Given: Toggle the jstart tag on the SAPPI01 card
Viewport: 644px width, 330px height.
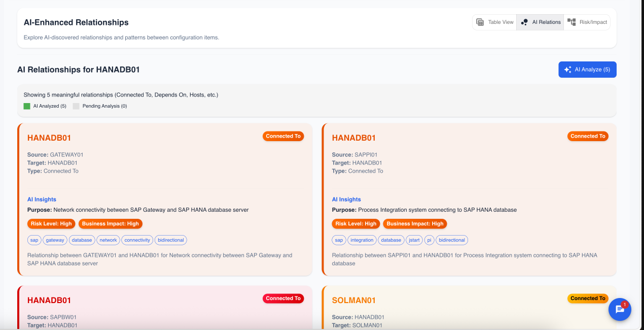Looking at the screenshot, I should click(x=414, y=240).
